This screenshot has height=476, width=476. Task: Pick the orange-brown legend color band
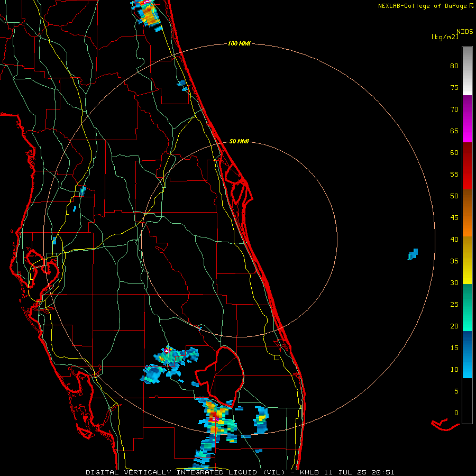[467, 213]
